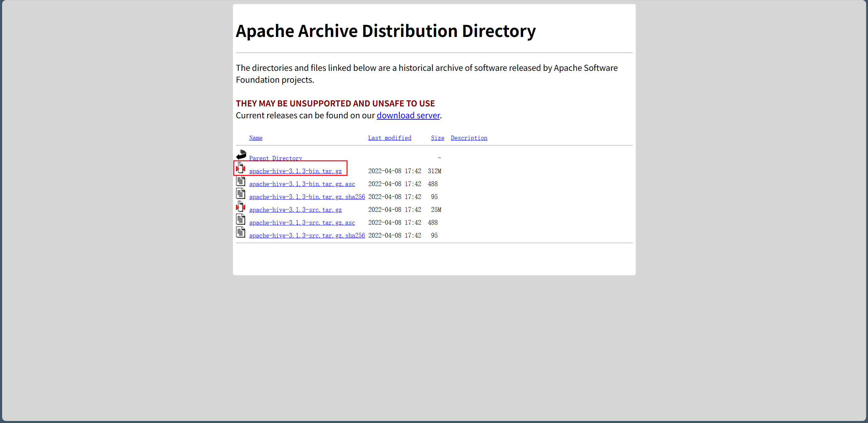Open apache-hive-3.1.3-src.tar.gz.asc signature file
Screen dimensions: 868x423
click(302, 223)
